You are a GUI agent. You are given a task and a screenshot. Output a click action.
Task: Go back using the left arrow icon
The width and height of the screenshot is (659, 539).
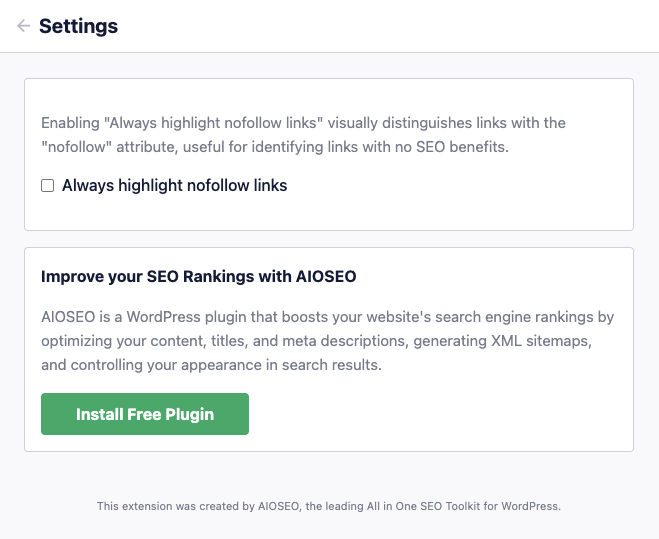point(24,26)
